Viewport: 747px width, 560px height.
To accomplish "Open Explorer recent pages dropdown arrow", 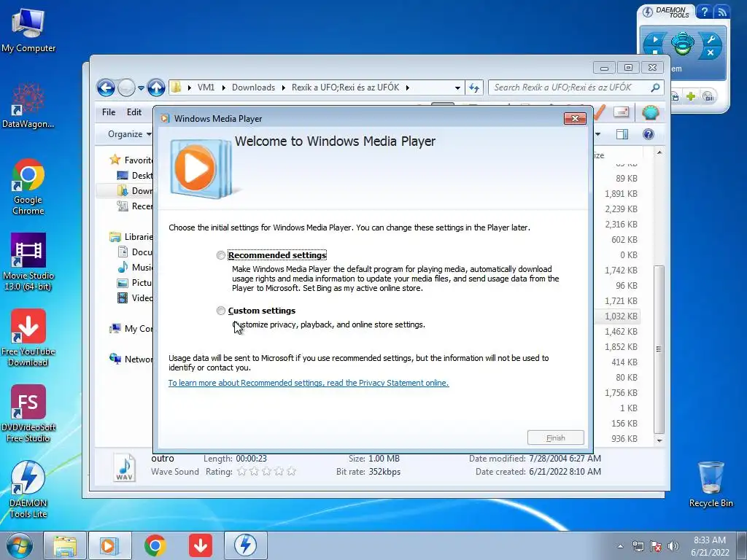I will click(141, 88).
